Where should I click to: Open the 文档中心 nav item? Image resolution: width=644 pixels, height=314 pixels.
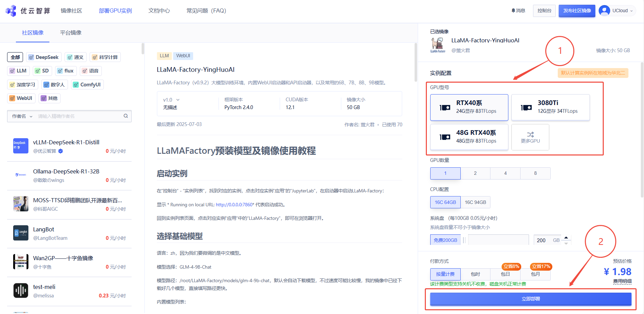[x=159, y=11]
